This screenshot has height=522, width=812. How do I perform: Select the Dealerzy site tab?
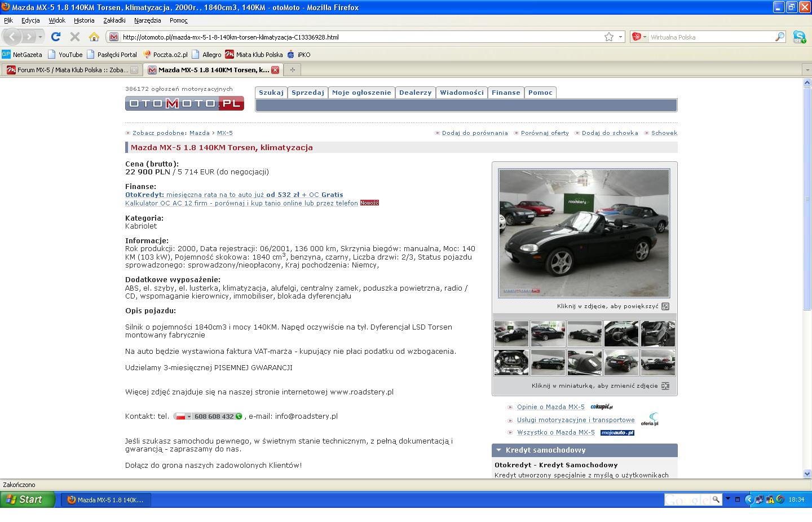point(416,93)
